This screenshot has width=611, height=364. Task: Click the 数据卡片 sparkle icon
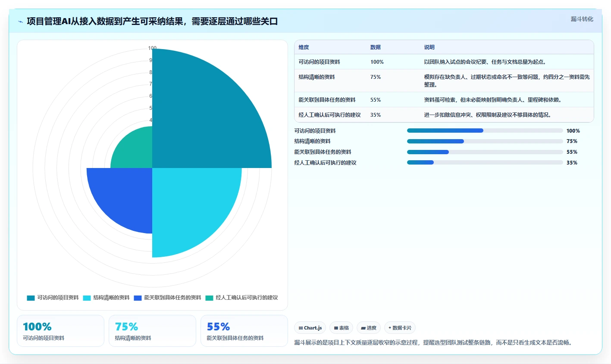[x=390, y=328]
